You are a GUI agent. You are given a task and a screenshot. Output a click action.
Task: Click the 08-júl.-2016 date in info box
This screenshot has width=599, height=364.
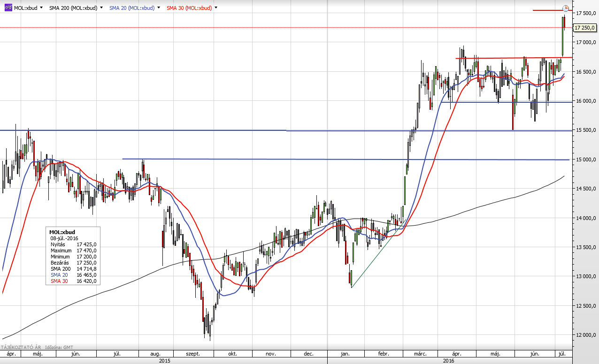coord(65,238)
